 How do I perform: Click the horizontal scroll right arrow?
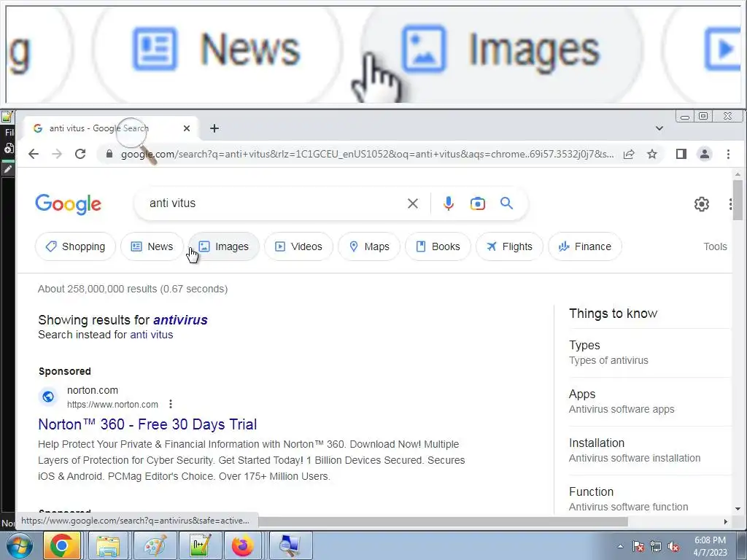coord(726,521)
